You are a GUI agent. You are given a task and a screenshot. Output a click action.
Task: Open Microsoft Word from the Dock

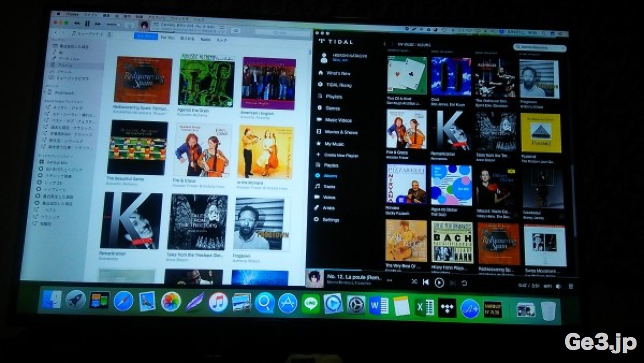pyautogui.click(x=379, y=306)
